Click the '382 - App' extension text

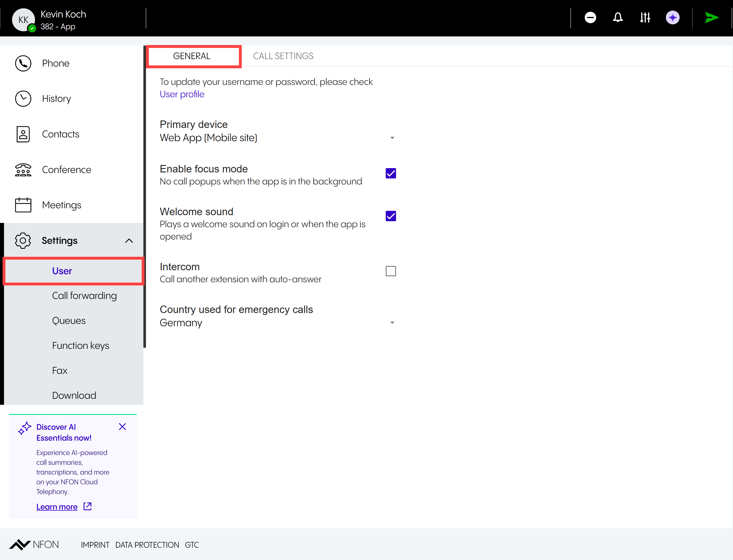(x=58, y=27)
